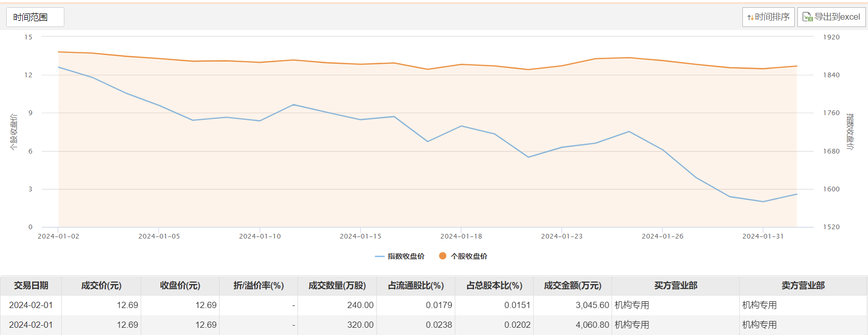Open the 时间范围 time range selector
Screen dimensions: 868x335
(35, 17)
